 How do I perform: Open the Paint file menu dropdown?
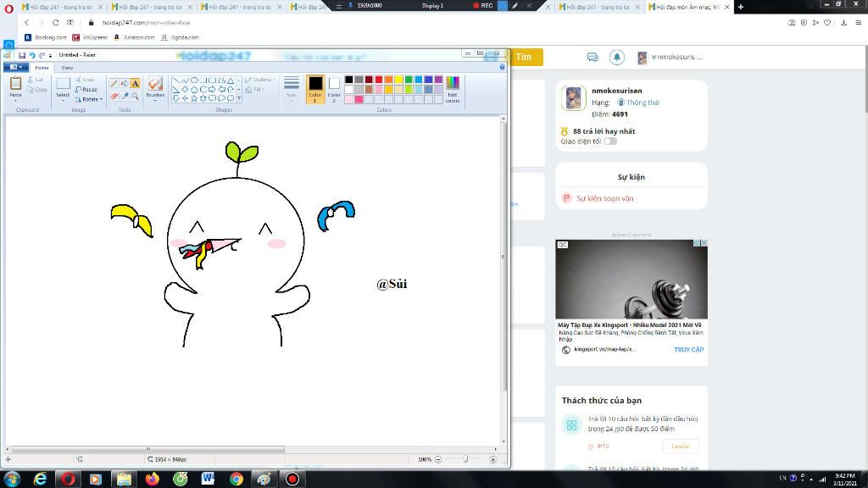click(x=16, y=67)
